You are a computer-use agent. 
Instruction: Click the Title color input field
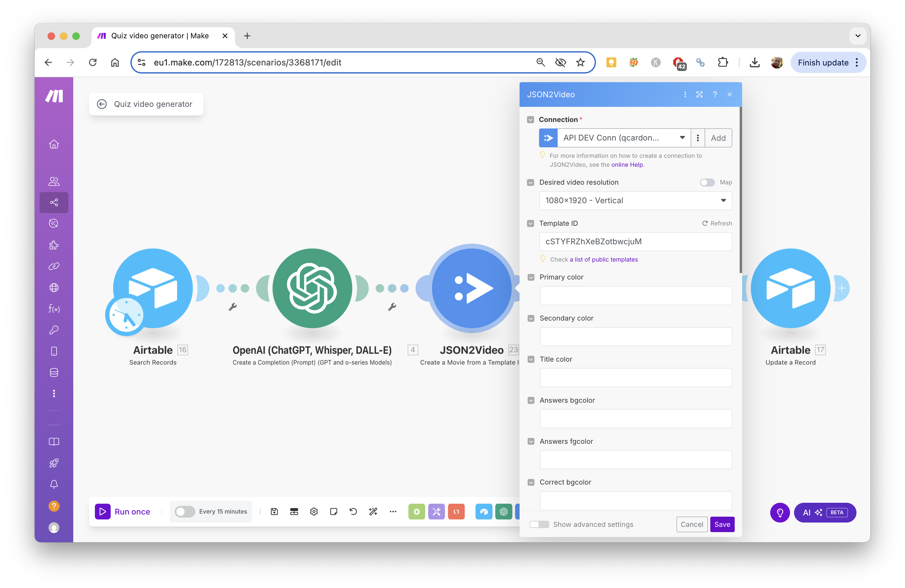[x=635, y=378]
